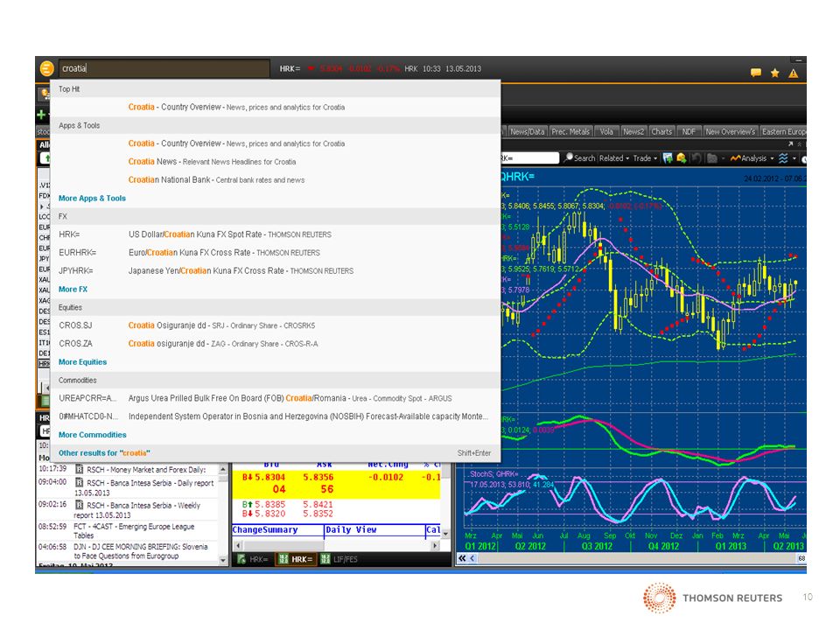The width and height of the screenshot is (840, 630).
Task: Click the greyed folder icon in chart toolbar
Action: pyautogui.click(x=712, y=158)
